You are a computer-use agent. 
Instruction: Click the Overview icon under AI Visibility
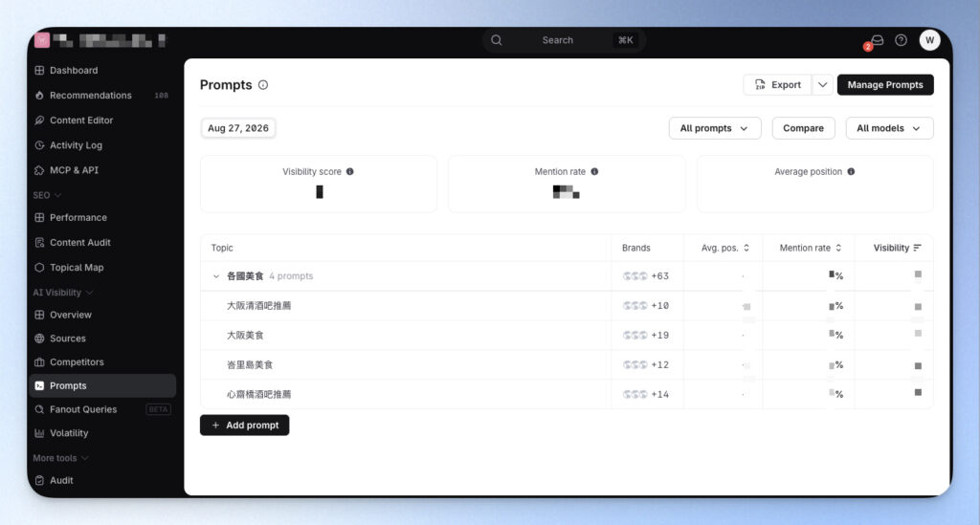pyautogui.click(x=39, y=316)
